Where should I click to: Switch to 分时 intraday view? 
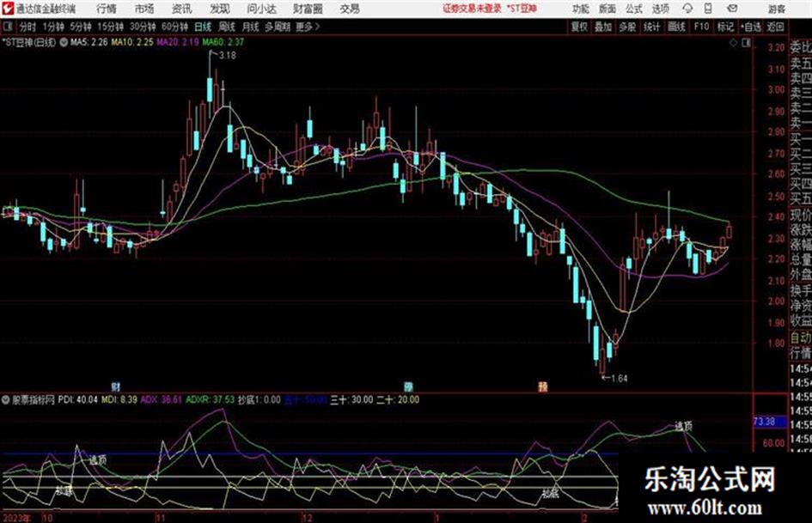(x=28, y=27)
